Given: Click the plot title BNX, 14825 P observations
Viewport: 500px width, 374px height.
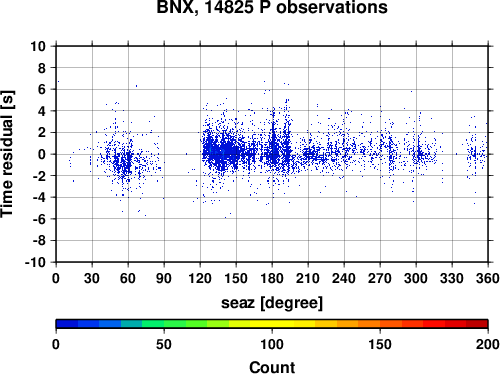Looking at the screenshot, I should pyautogui.click(x=272, y=7).
